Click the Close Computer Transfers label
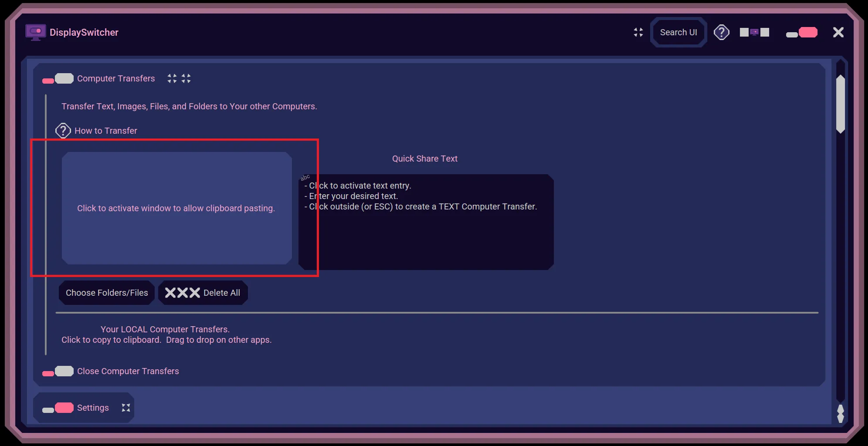The height and width of the screenshot is (446, 868). [128, 371]
